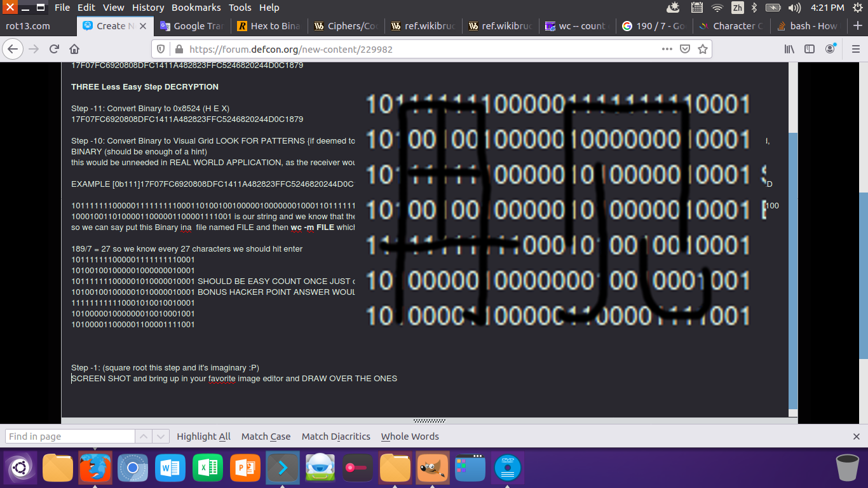This screenshot has height=488, width=868.
Task: Find next match with down arrow
Action: pyautogui.click(x=161, y=437)
